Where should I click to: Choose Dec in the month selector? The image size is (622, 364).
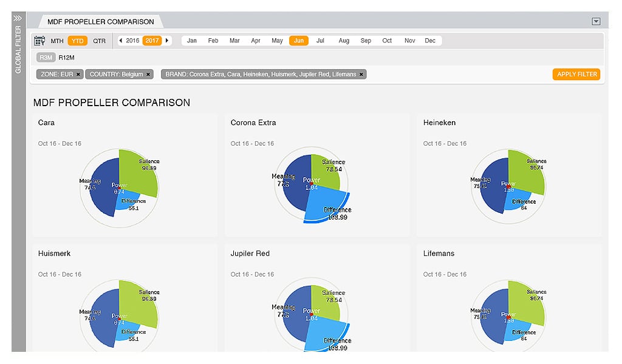point(430,41)
